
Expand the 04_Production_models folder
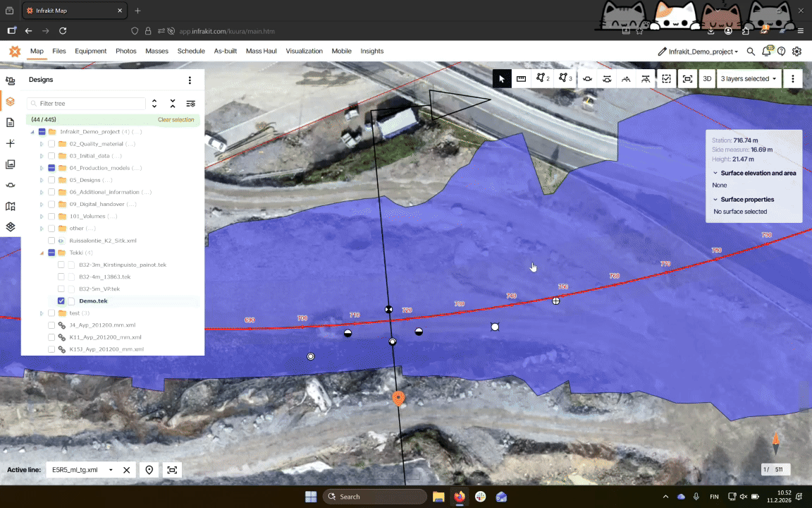42,169
